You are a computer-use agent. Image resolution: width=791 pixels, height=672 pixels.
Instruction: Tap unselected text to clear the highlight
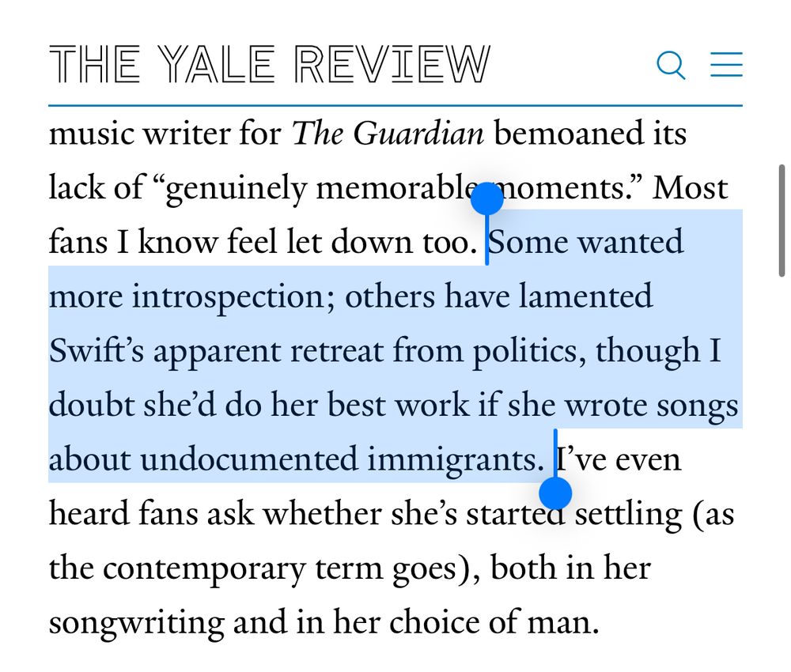coord(316,569)
